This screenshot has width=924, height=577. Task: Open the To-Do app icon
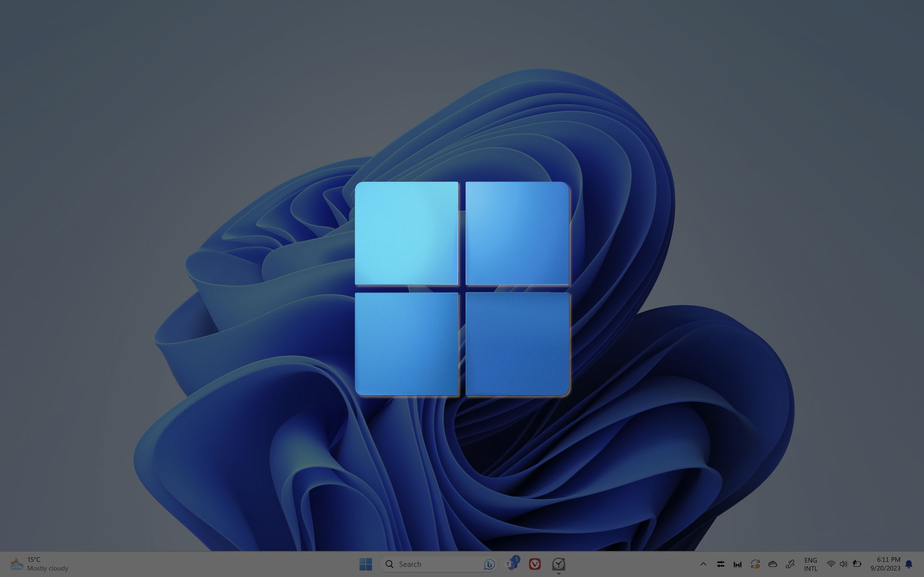point(558,564)
